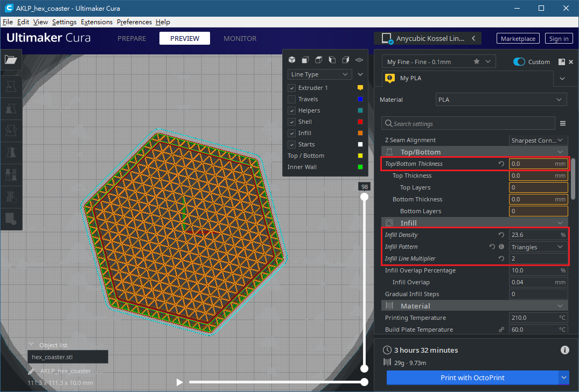Open the Marketplace
This screenshot has height=392, width=579.
click(x=518, y=38)
